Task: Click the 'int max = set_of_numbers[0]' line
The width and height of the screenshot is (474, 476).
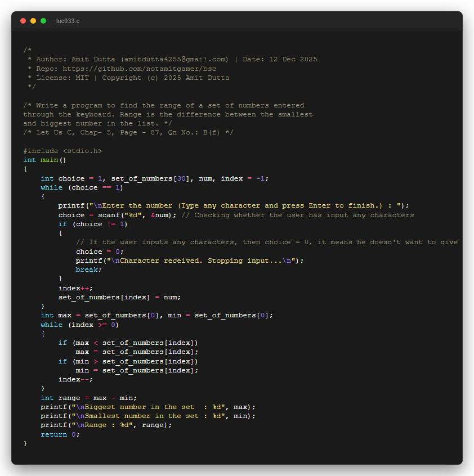Action: coord(156,316)
